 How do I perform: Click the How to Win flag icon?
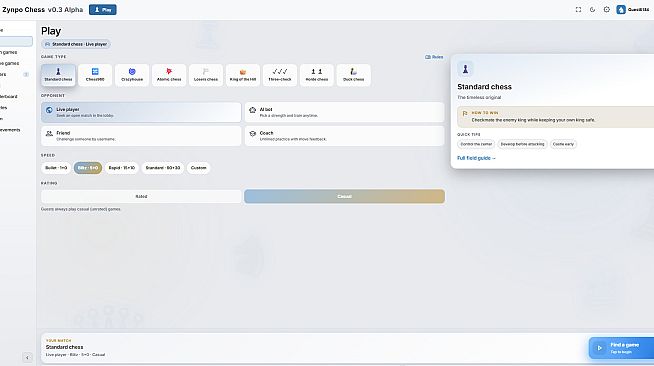point(465,113)
